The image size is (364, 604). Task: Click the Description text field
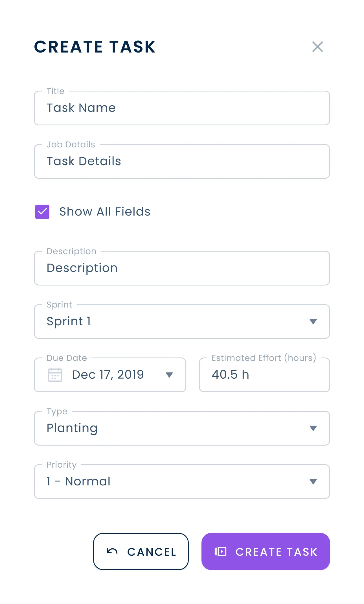coord(182,268)
